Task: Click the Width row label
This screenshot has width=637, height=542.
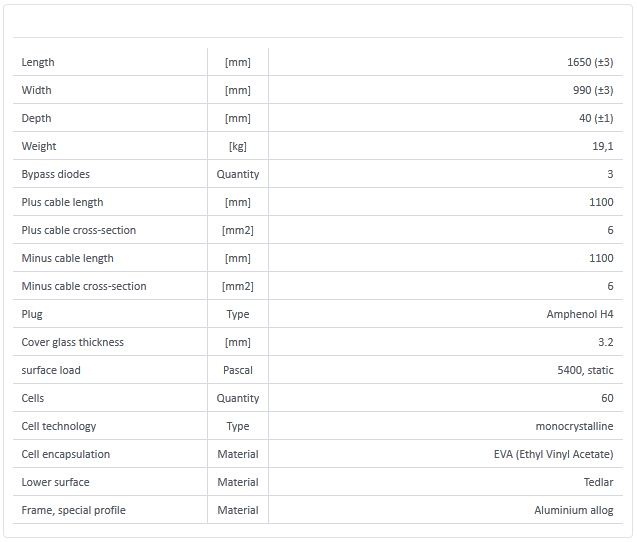Action: tap(36, 90)
